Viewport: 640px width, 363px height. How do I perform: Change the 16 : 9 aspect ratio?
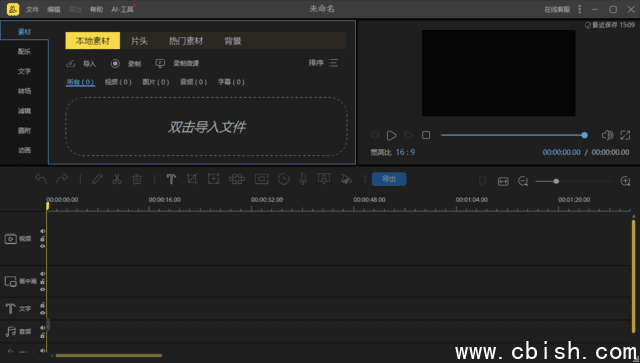(405, 152)
